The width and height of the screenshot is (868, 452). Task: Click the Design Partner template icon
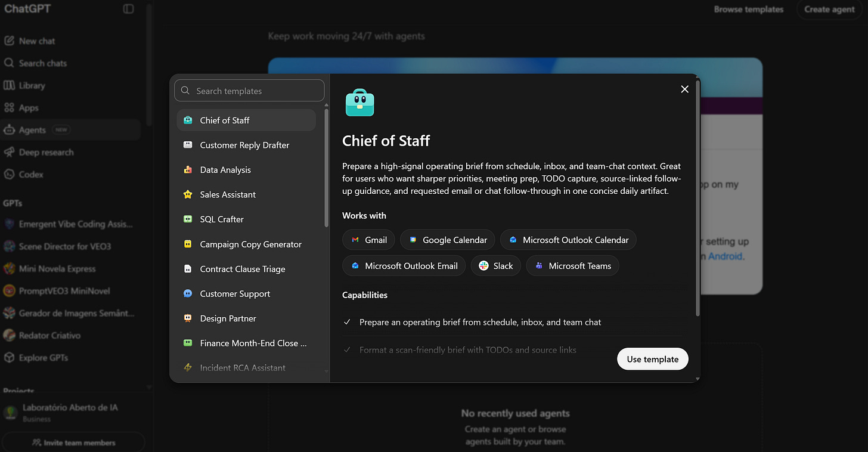tap(188, 318)
